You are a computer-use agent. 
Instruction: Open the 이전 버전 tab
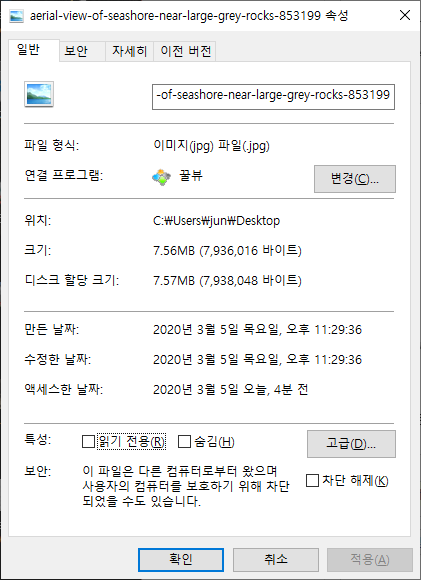point(185,51)
